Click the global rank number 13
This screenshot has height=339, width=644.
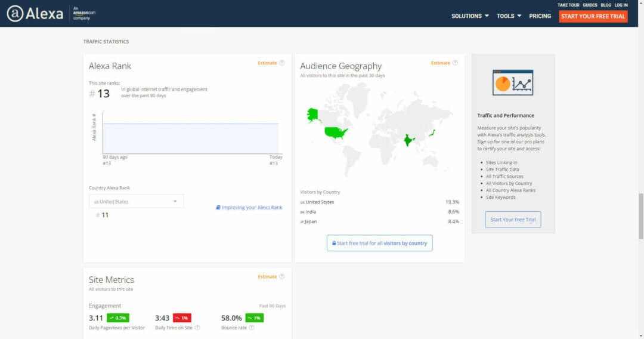pos(104,94)
